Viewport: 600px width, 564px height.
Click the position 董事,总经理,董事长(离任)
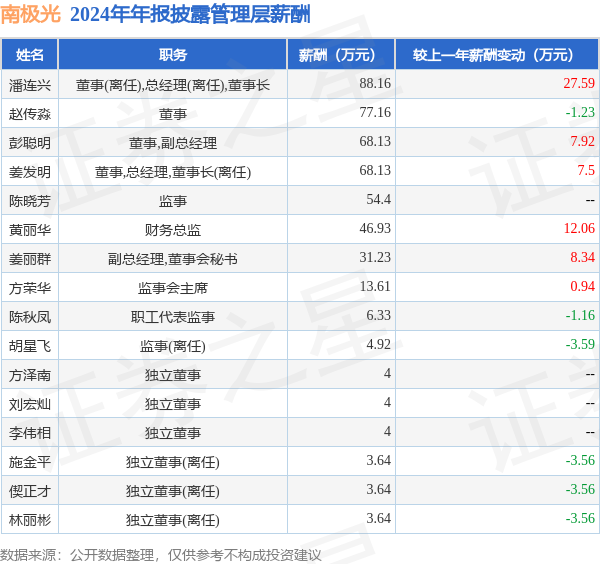(173, 172)
